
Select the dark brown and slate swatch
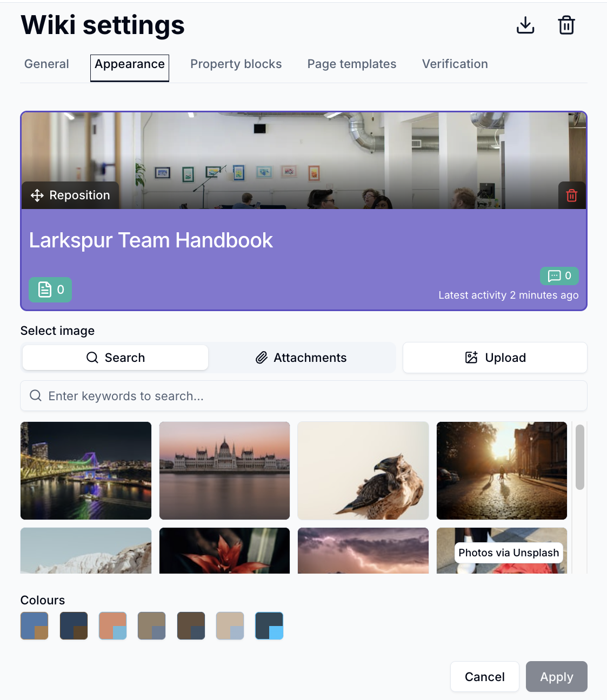point(191,625)
